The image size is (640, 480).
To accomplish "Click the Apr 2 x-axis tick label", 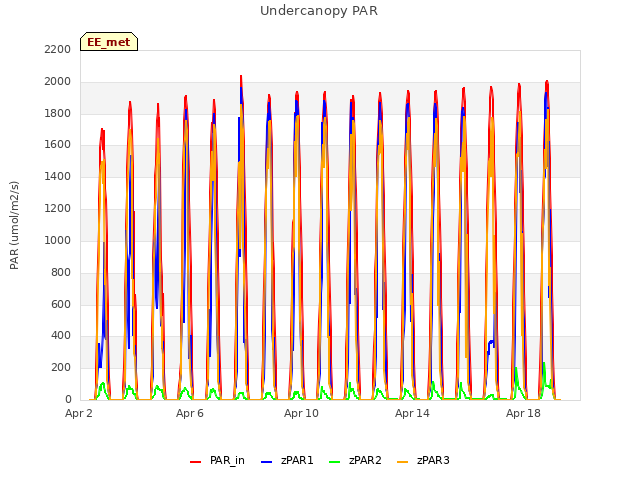I will (x=79, y=413).
